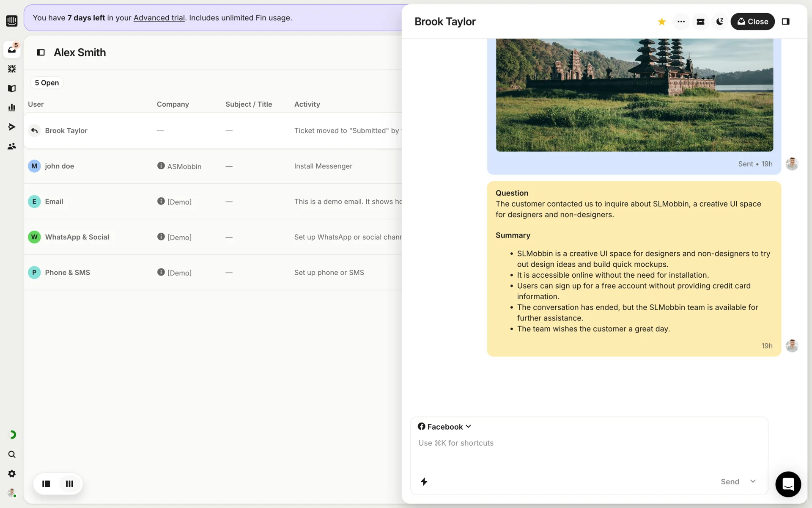Click the 5 Open filter
Screen dimensions: 812x508
point(47,83)
